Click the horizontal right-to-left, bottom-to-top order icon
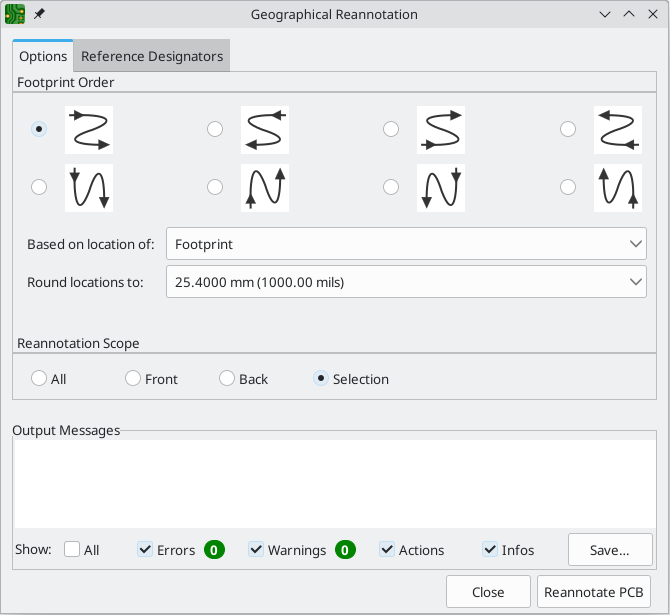Viewport: 670px width, 615px height. [x=619, y=129]
